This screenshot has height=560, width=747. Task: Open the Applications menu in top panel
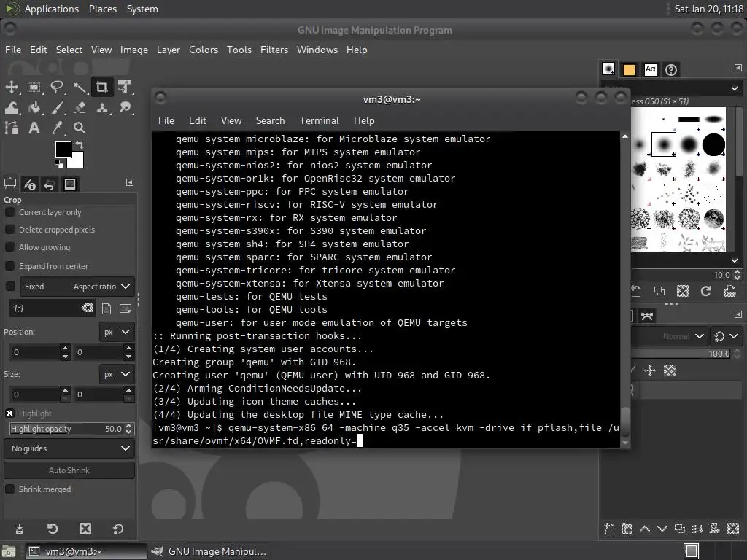[52, 9]
